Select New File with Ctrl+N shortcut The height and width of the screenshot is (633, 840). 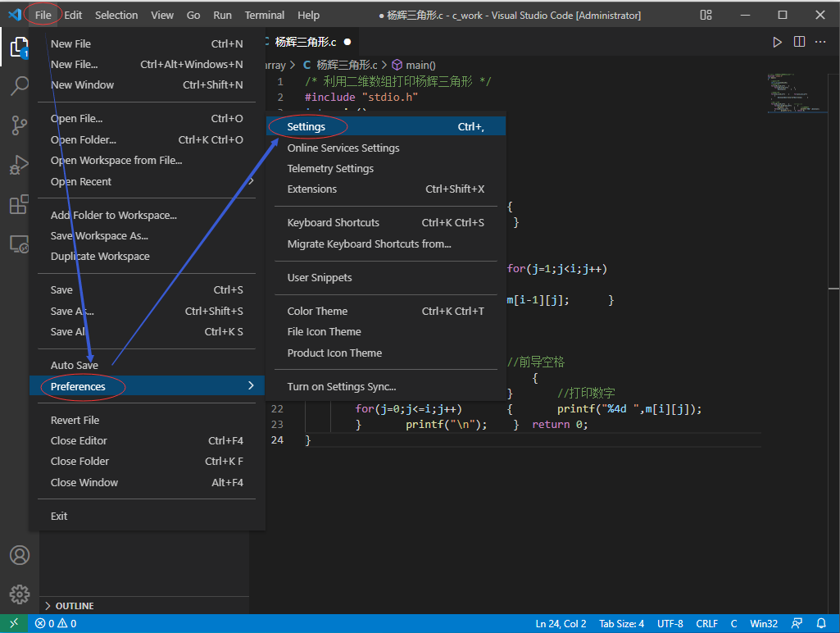coord(147,44)
